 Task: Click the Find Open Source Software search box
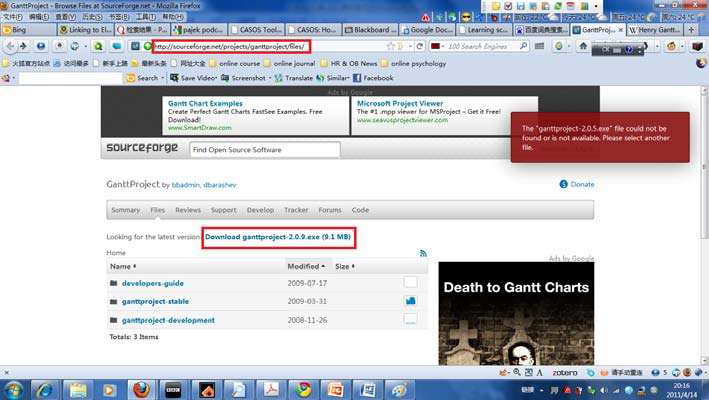(x=264, y=150)
